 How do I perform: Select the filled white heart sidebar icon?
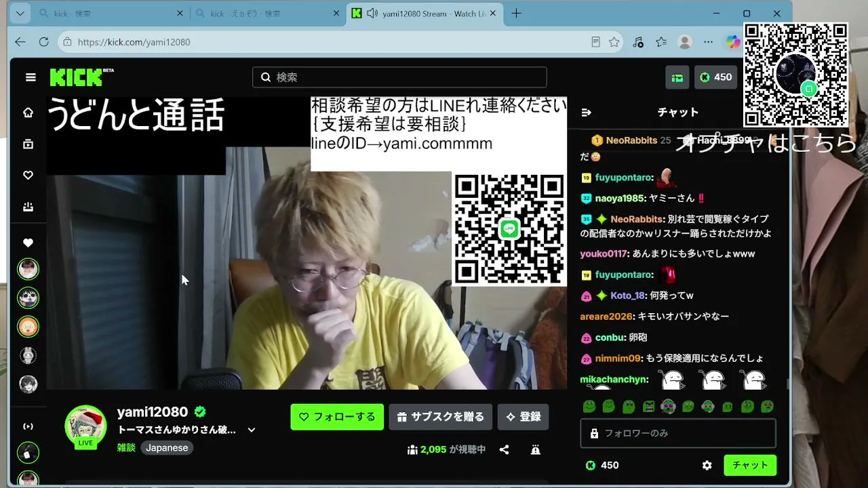[28, 243]
